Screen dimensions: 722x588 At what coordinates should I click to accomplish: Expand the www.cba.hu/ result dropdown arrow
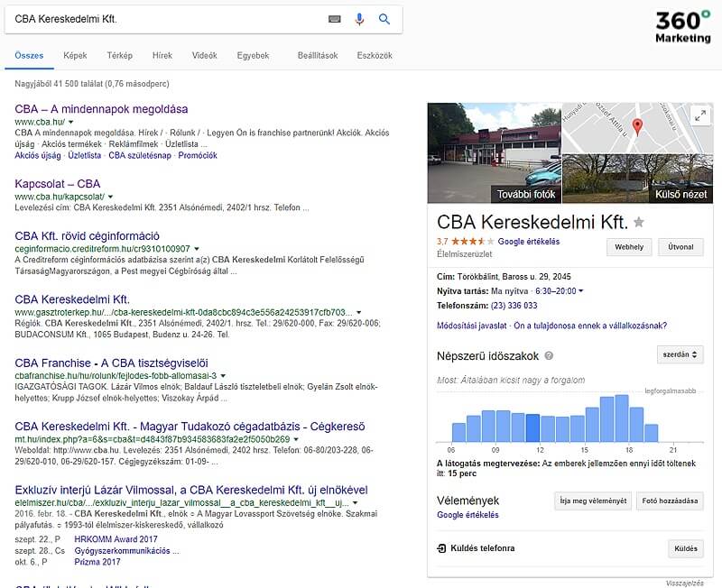71,123
